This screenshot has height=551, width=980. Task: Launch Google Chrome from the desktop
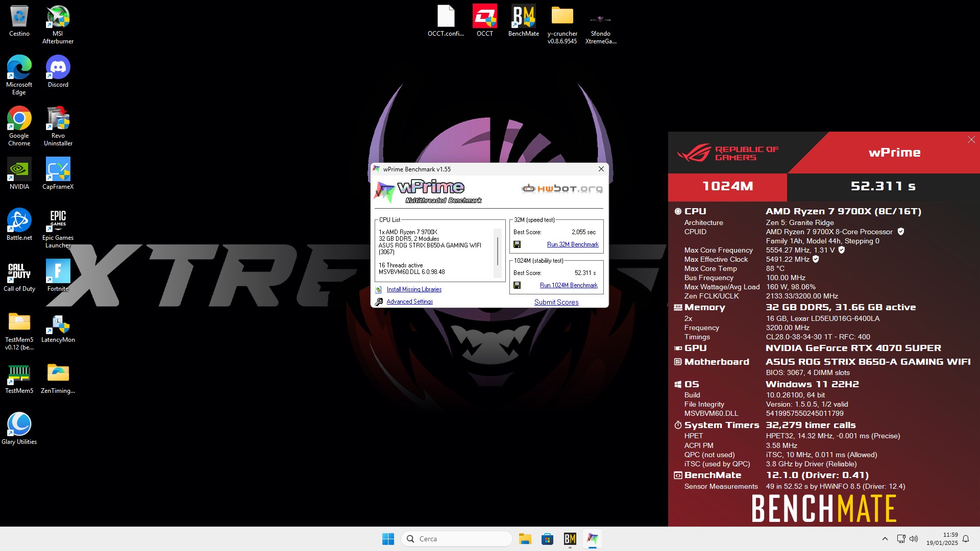tap(19, 127)
